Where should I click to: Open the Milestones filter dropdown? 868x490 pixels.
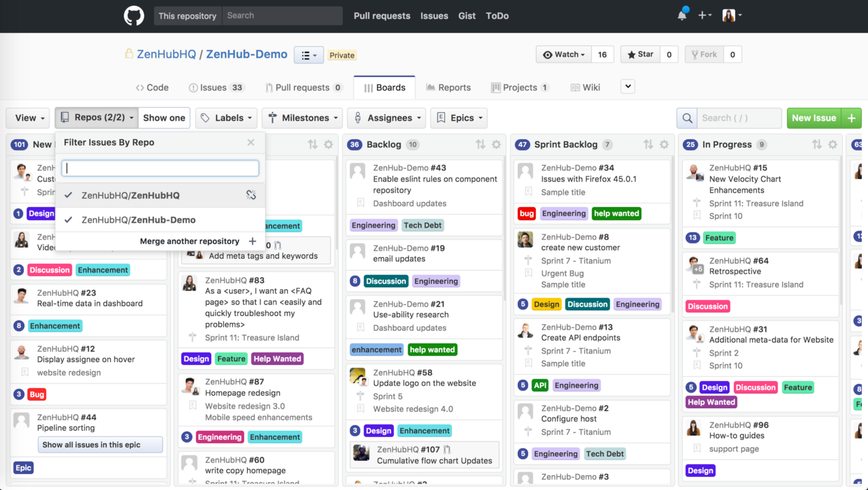pos(303,118)
